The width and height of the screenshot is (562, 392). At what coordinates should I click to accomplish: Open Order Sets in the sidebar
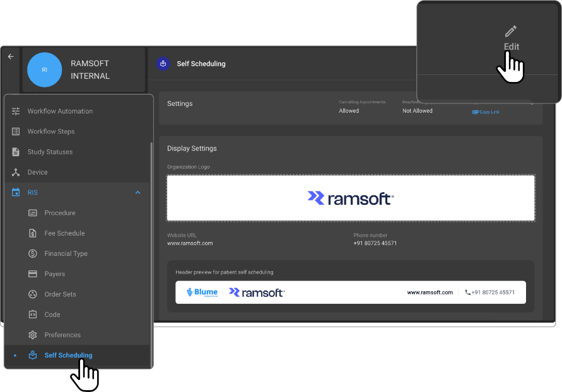60,294
